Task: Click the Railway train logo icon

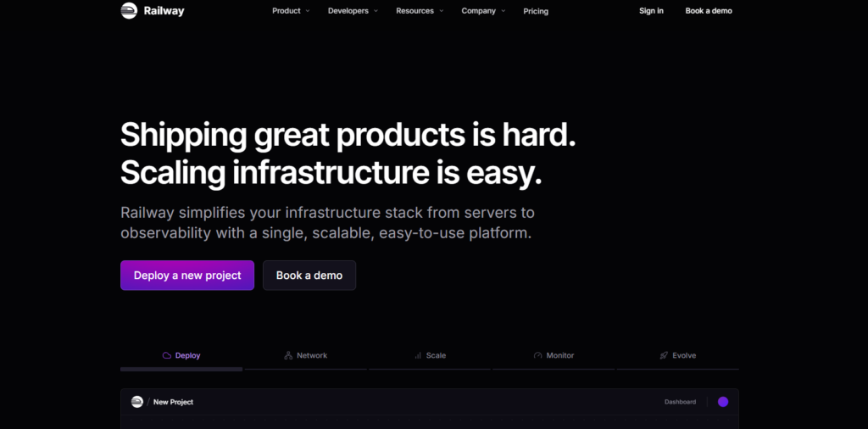Action: 129,10
